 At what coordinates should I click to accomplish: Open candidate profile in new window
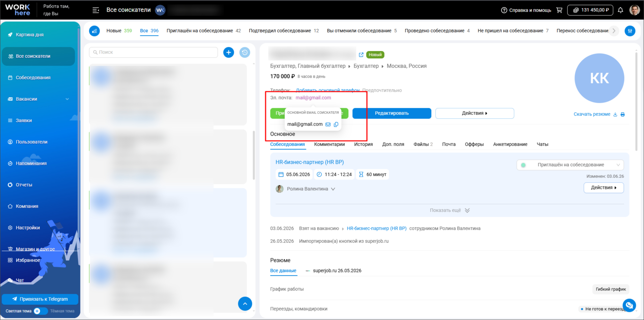pyautogui.click(x=361, y=55)
